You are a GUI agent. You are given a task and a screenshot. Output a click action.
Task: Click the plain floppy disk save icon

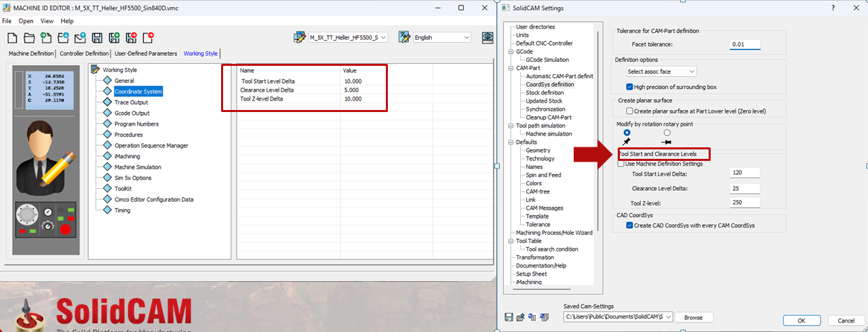tap(97, 38)
